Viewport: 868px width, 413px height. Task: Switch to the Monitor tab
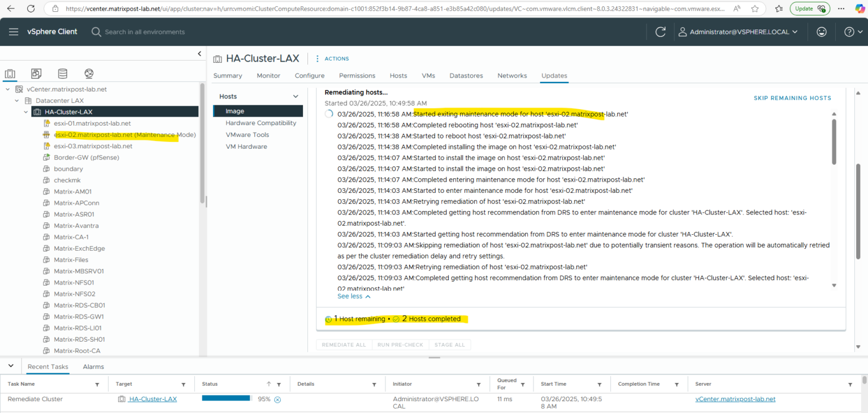click(x=268, y=75)
